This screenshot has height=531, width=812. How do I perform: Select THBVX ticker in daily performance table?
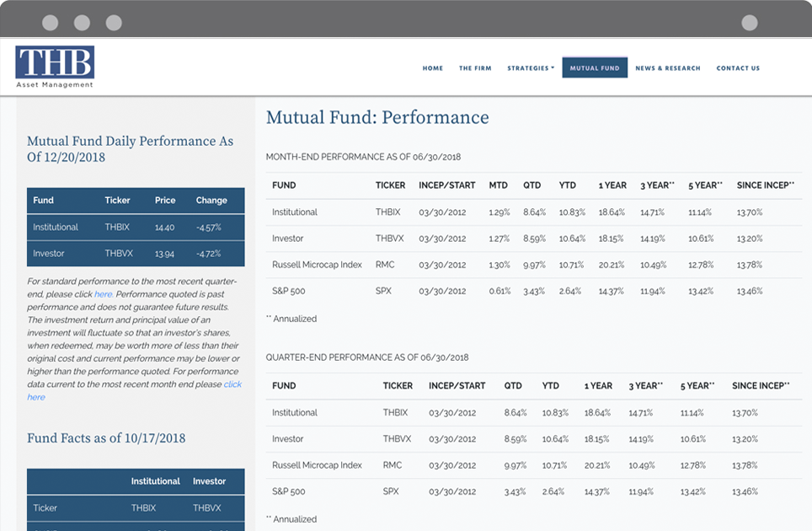(x=119, y=254)
